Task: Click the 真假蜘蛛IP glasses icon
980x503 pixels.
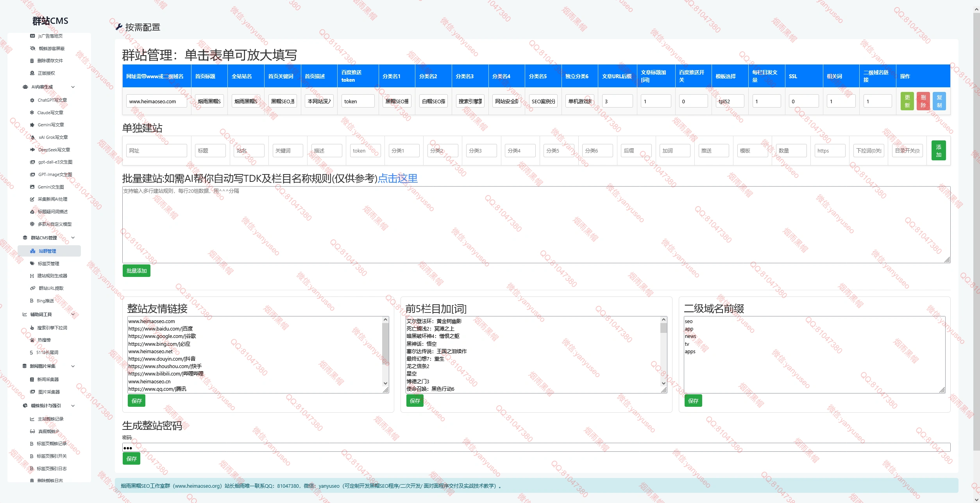Action: pyautogui.click(x=33, y=431)
